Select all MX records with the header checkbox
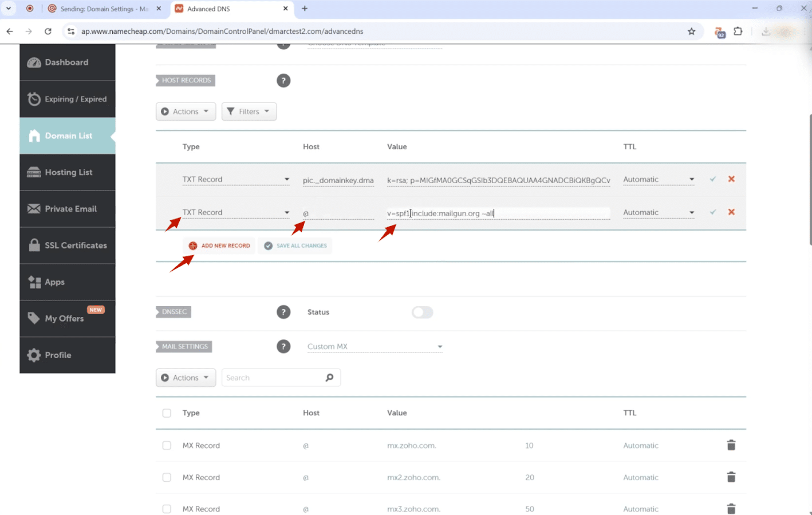Screen dimensions: 812x515 [x=167, y=413]
